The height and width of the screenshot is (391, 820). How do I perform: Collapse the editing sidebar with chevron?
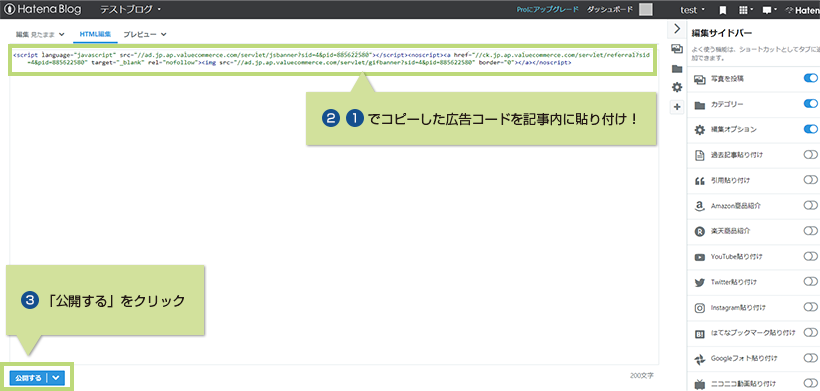[x=677, y=29]
